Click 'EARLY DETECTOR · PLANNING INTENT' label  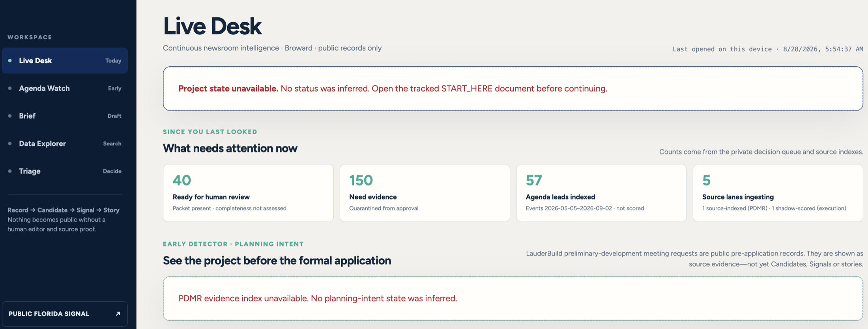[x=233, y=244]
